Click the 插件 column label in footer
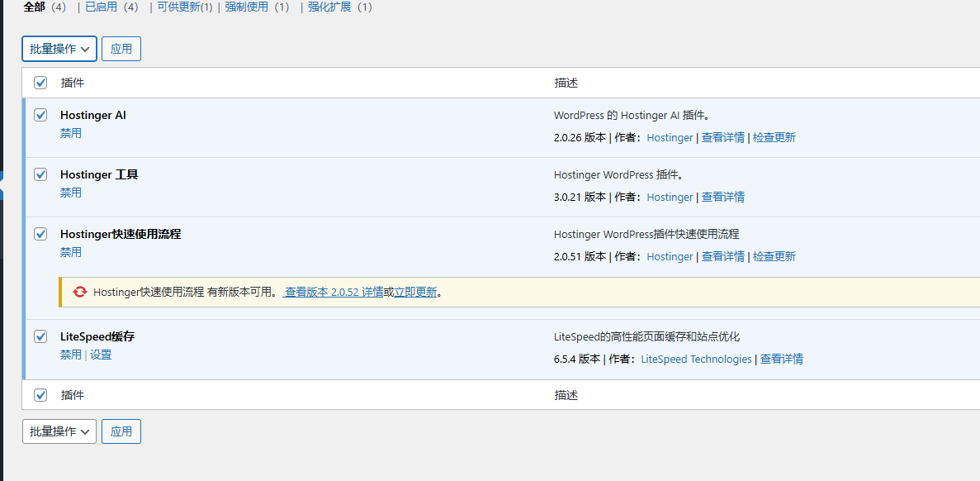Screen dimensions: 980x481 tap(73, 395)
